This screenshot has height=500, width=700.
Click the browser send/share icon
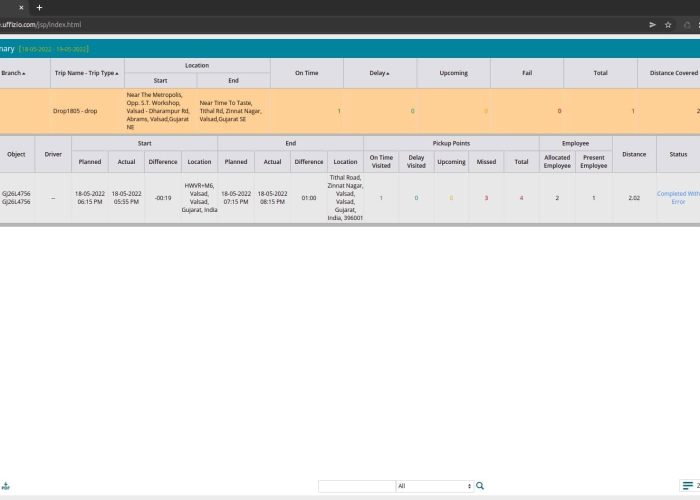653,24
